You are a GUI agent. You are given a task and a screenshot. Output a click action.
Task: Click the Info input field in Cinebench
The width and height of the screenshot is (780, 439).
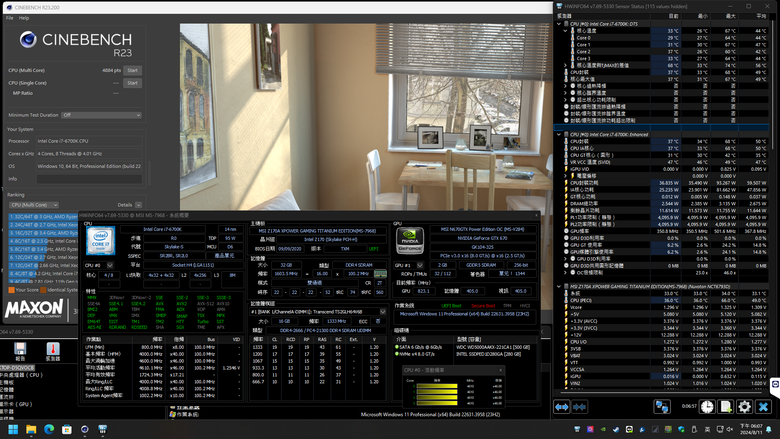pyautogui.click(x=90, y=179)
